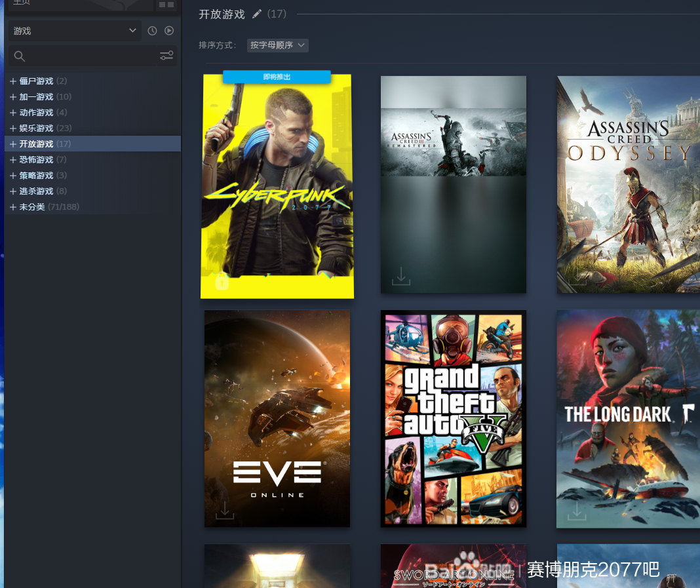Select 策略游戏 (3) in sidebar
Screen dimensions: 700x588
92,176
